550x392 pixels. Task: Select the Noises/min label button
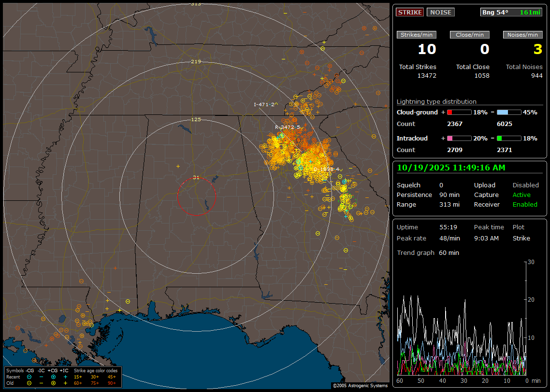tap(522, 35)
